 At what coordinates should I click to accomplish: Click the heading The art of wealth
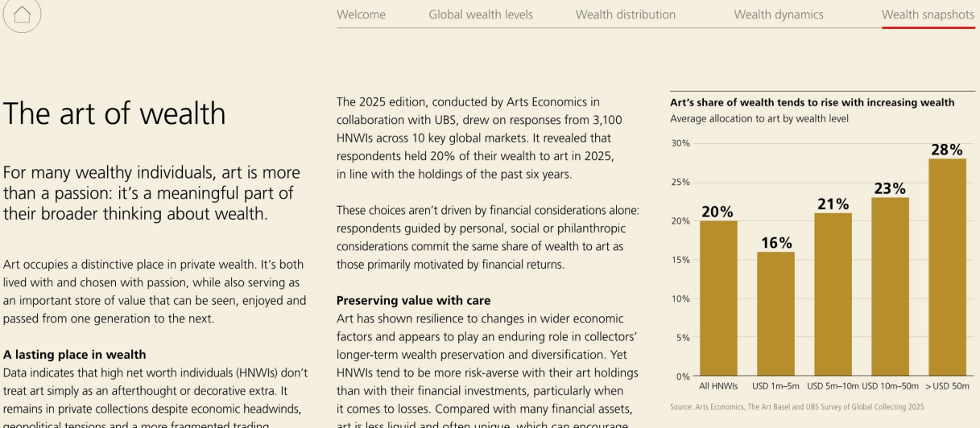pos(115,114)
